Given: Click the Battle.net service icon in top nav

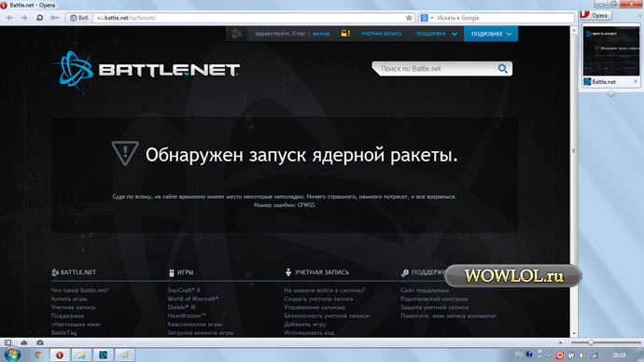Looking at the screenshot, I should [236, 34].
